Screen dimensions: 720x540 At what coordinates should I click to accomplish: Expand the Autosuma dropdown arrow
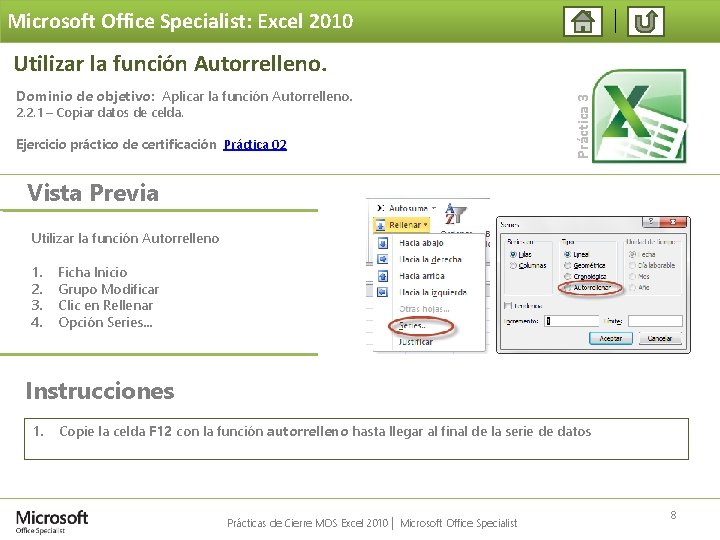pyautogui.click(x=434, y=208)
